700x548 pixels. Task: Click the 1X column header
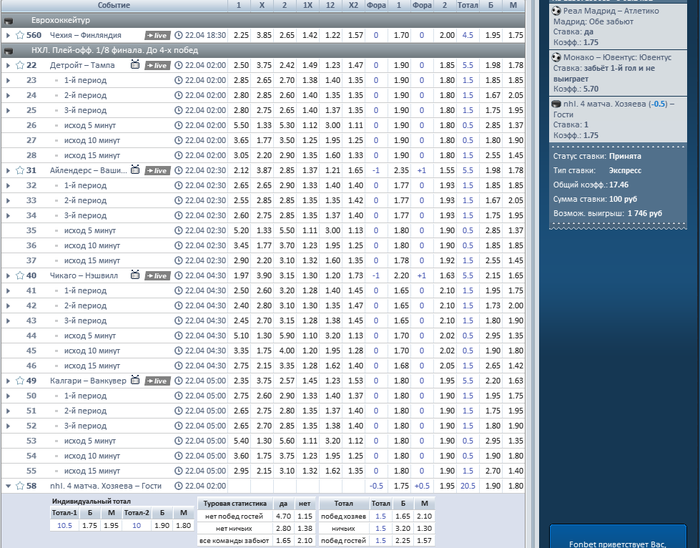(x=308, y=5)
